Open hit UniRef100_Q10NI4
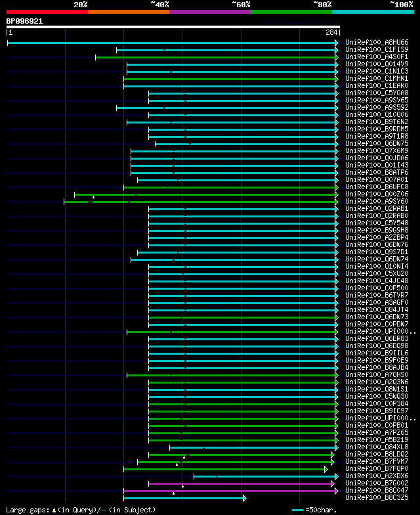 pyautogui.click(x=377, y=267)
